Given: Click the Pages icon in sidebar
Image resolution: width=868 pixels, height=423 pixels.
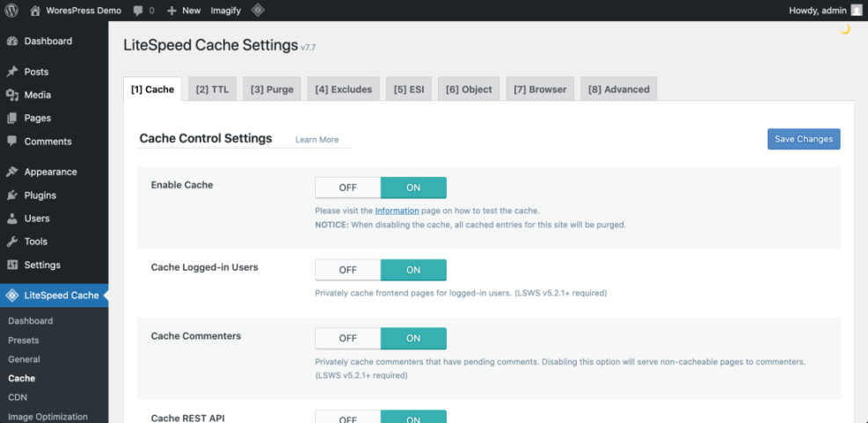Looking at the screenshot, I should point(12,119).
